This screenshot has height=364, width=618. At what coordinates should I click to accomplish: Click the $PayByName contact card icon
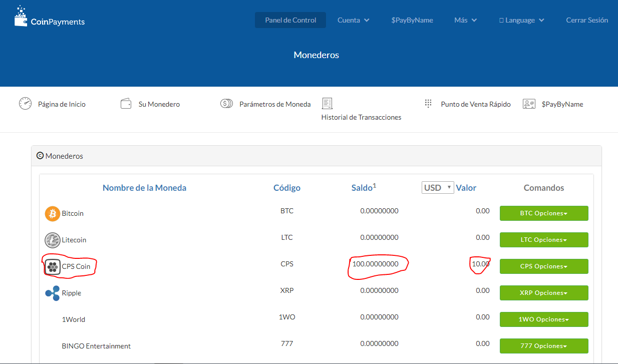click(x=529, y=104)
